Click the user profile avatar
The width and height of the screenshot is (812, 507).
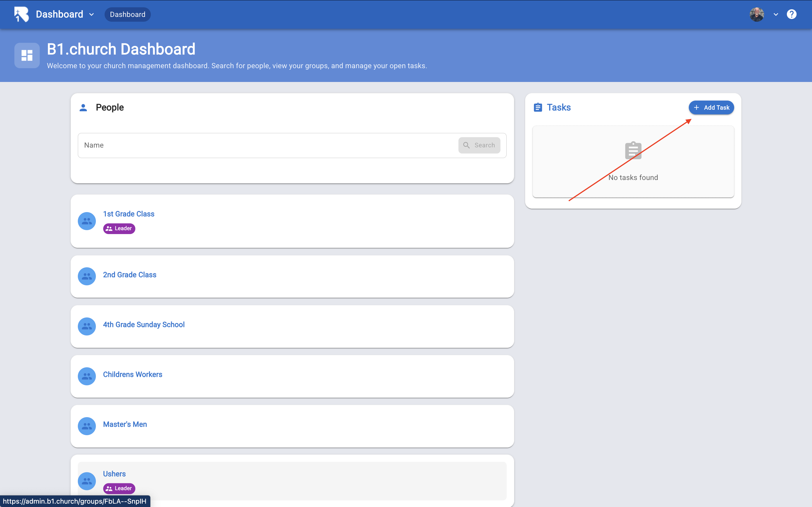[757, 14]
